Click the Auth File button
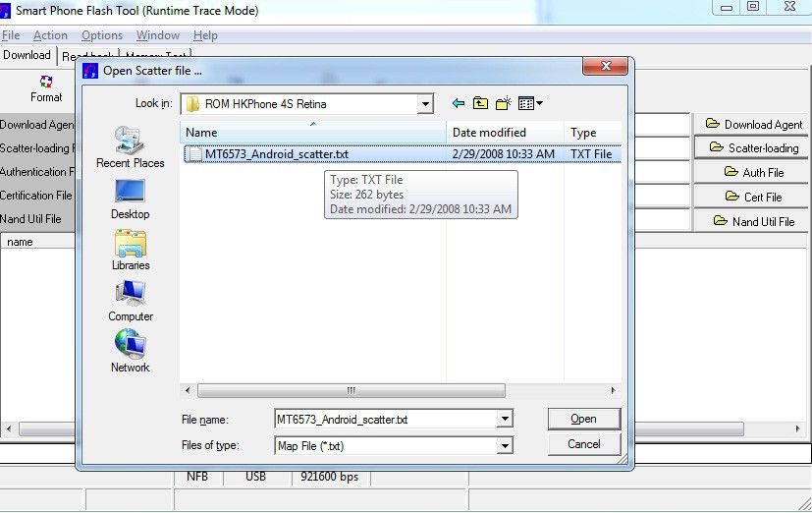The image size is (812, 513). tap(753, 173)
